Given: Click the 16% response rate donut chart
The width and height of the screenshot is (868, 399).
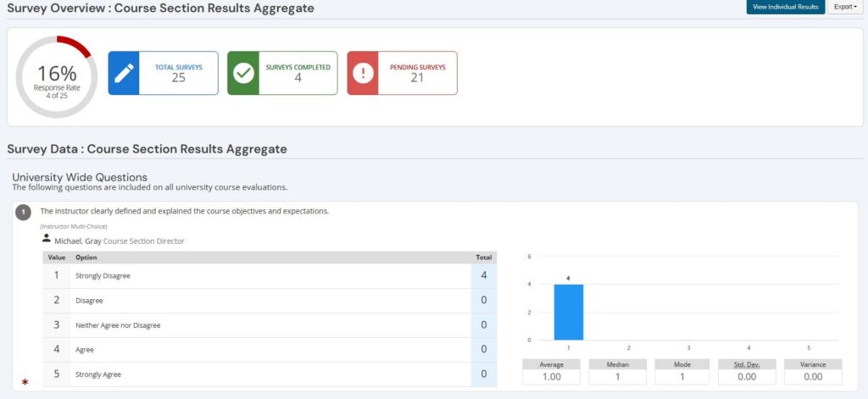Looking at the screenshot, I should click(56, 77).
